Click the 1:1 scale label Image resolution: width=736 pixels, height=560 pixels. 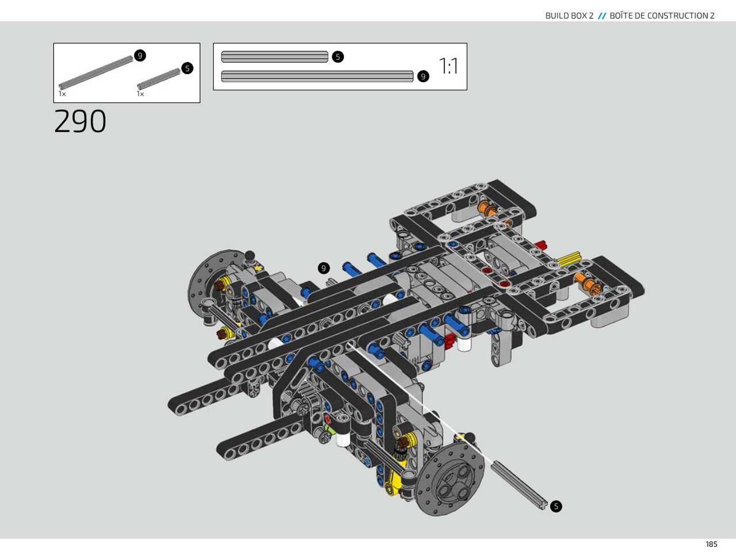(x=448, y=66)
